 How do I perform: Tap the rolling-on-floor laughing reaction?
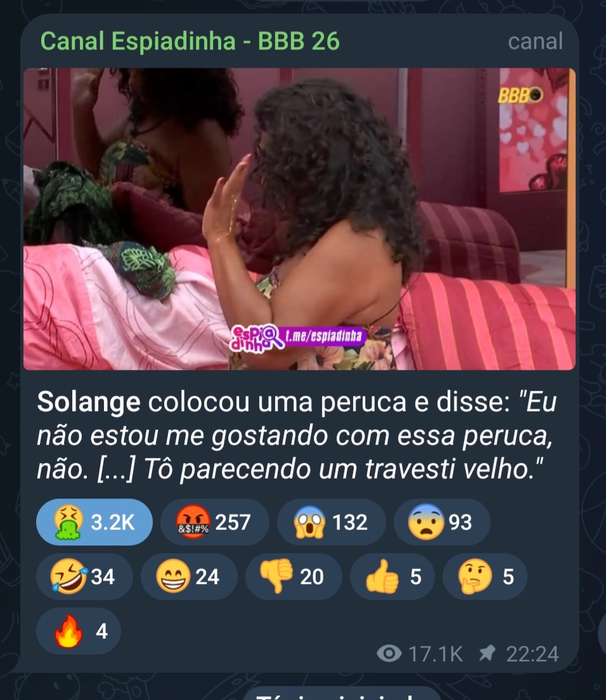coord(84,576)
